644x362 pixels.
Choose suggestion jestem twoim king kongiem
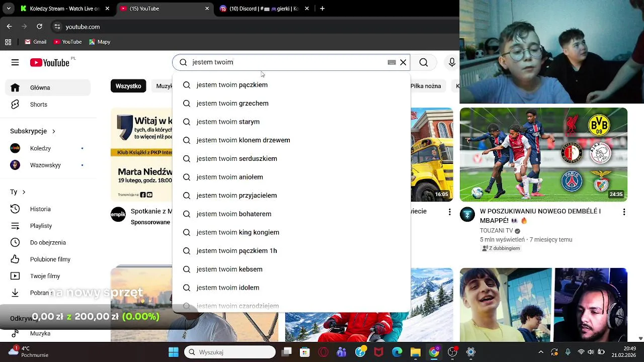(x=291, y=232)
